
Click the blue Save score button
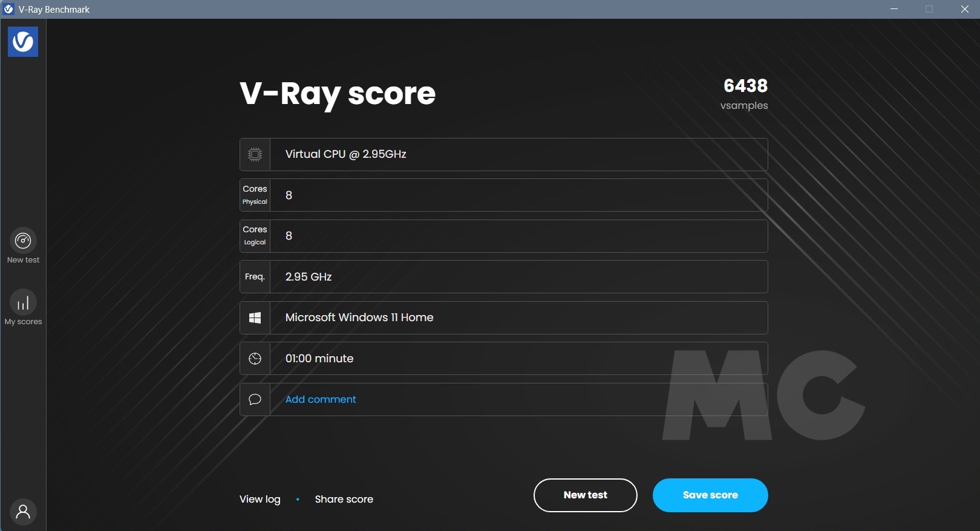[710, 495]
